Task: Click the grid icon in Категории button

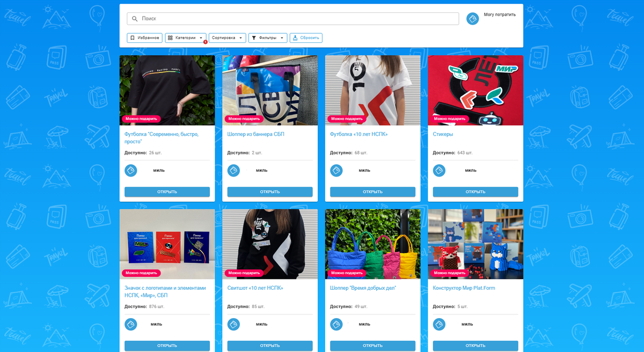Action: point(170,38)
